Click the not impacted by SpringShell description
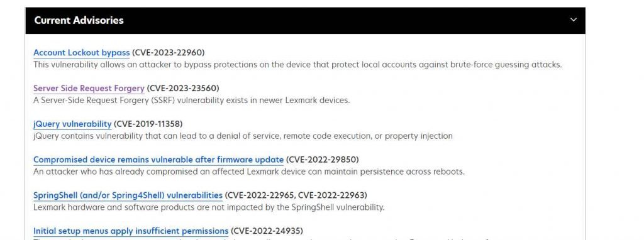 (x=209, y=207)
